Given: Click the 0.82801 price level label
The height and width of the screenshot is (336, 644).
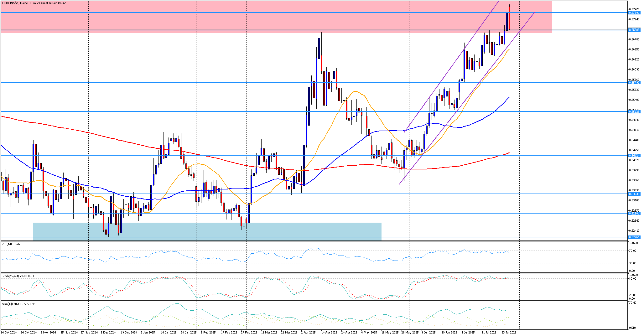Looking at the screenshot, I should coord(634,213).
